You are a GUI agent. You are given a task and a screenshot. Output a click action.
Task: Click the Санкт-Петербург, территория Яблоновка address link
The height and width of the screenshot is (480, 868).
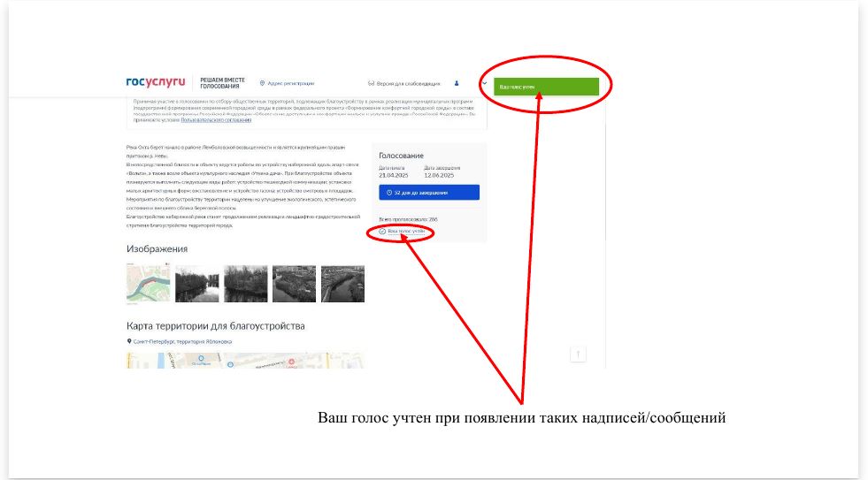[182, 341]
